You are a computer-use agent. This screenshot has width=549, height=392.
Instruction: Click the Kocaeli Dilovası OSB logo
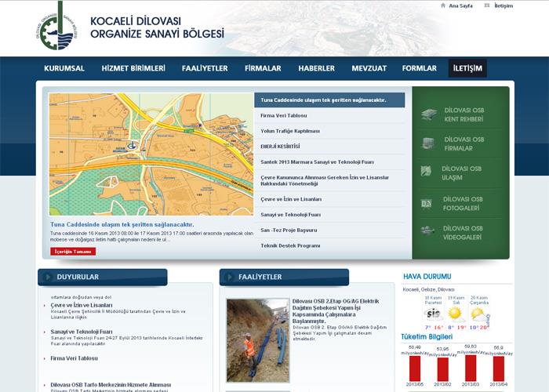coord(57,26)
